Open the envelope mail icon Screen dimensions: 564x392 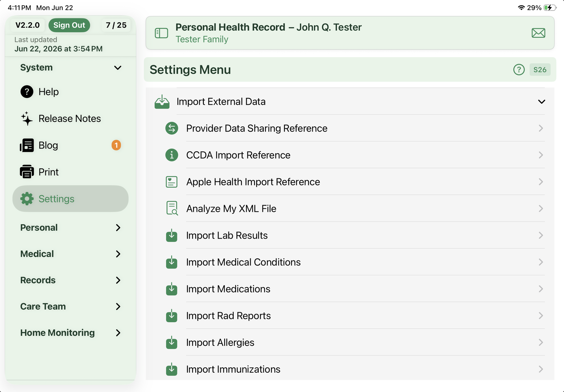(538, 33)
